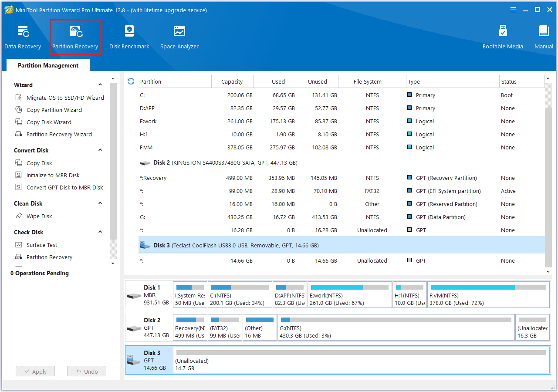Select F:VM(NTFS) block in disk map
This screenshot has height=392, width=558.
pyautogui.click(x=488, y=295)
